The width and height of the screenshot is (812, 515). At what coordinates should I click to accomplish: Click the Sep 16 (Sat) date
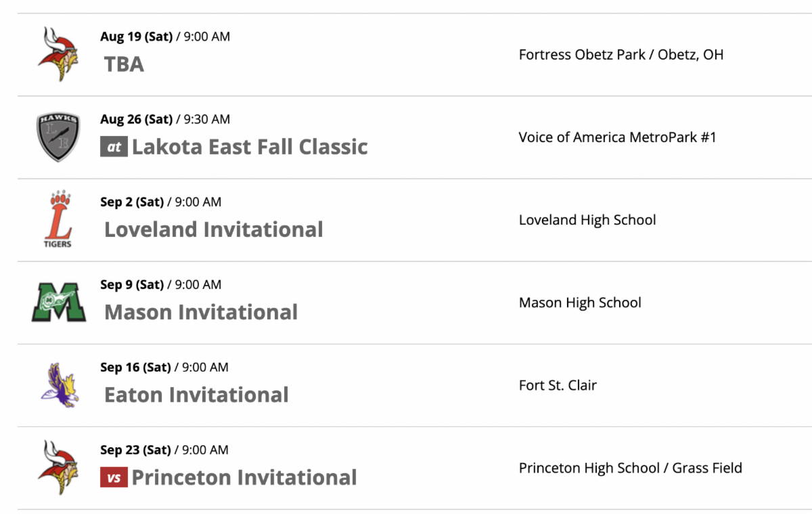tap(135, 367)
